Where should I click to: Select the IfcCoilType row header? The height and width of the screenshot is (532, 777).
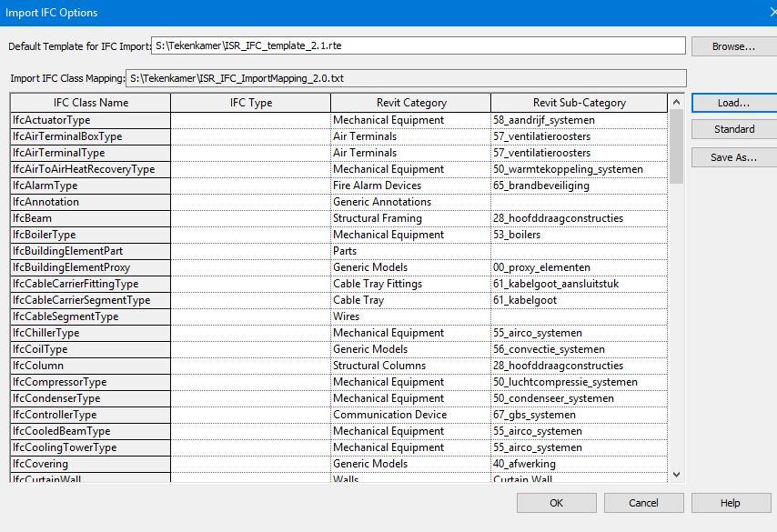(x=91, y=348)
